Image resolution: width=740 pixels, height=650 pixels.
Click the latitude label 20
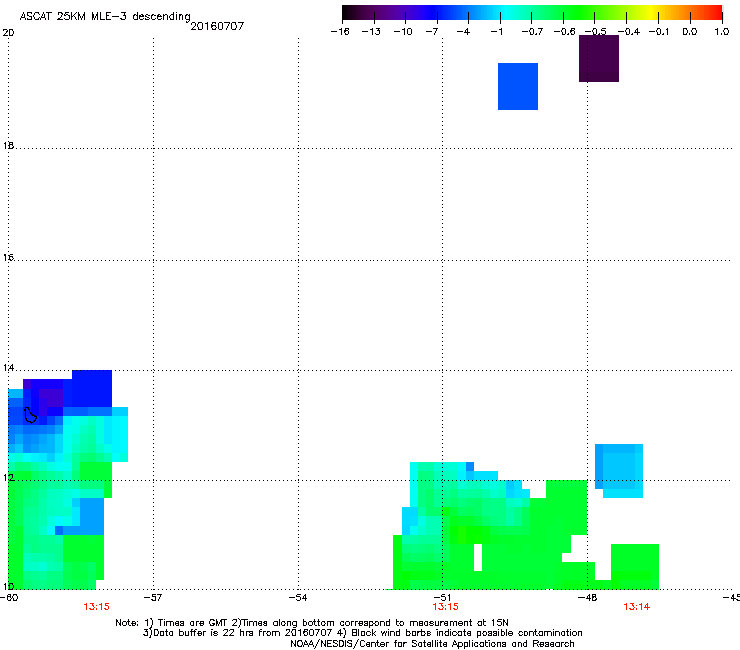(8, 33)
